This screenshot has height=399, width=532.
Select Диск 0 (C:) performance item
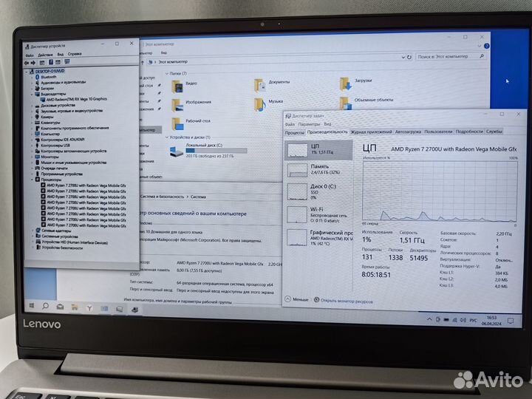point(318,191)
